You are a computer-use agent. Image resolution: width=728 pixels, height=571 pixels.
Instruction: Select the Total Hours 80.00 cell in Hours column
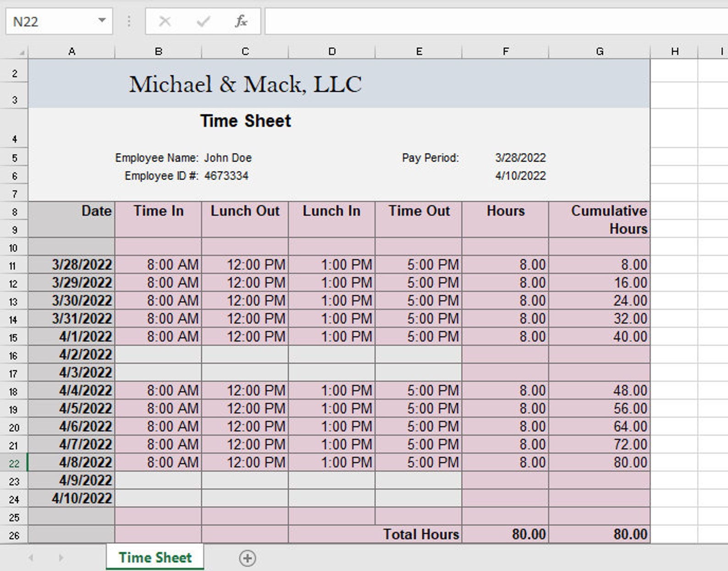505,534
